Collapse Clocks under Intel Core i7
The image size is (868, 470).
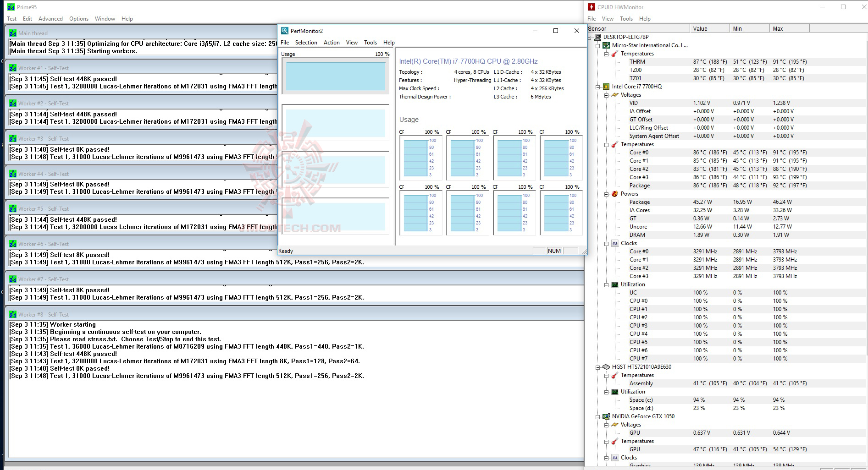(607, 243)
